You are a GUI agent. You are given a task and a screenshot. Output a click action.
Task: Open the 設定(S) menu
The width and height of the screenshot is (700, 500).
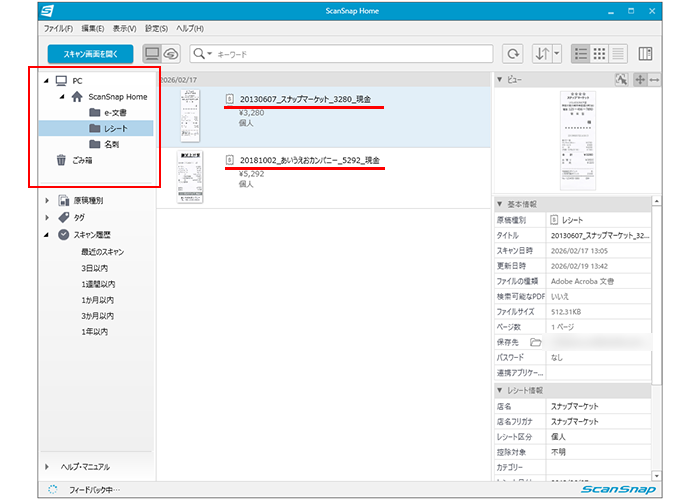click(x=157, y=29)
